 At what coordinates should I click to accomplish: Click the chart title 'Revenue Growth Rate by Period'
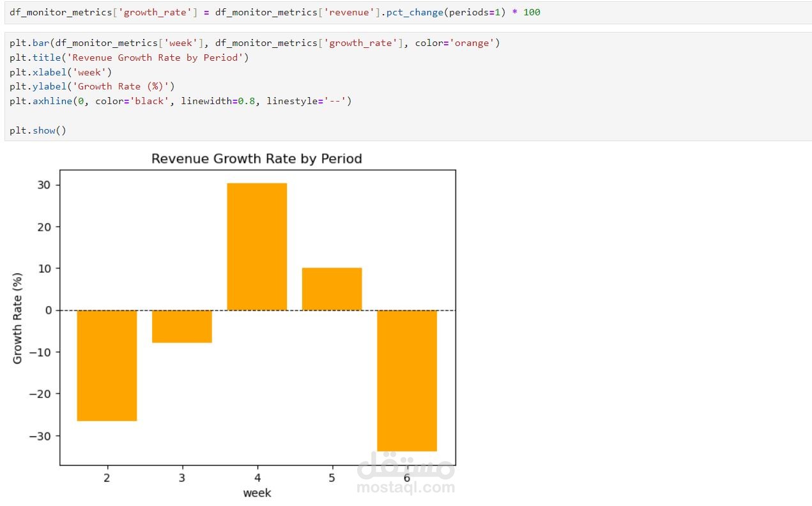click(x=256, y=158)
